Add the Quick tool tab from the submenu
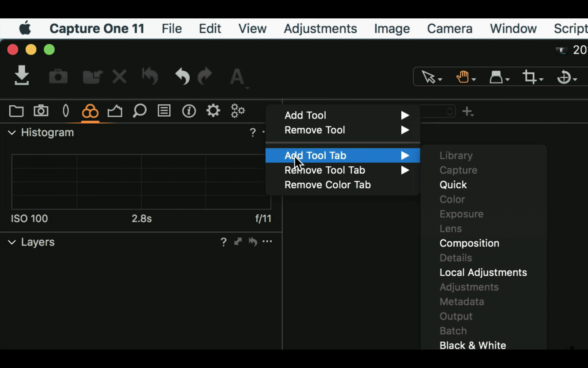Viewport: 588px width, 368px height. coord(453,184)
